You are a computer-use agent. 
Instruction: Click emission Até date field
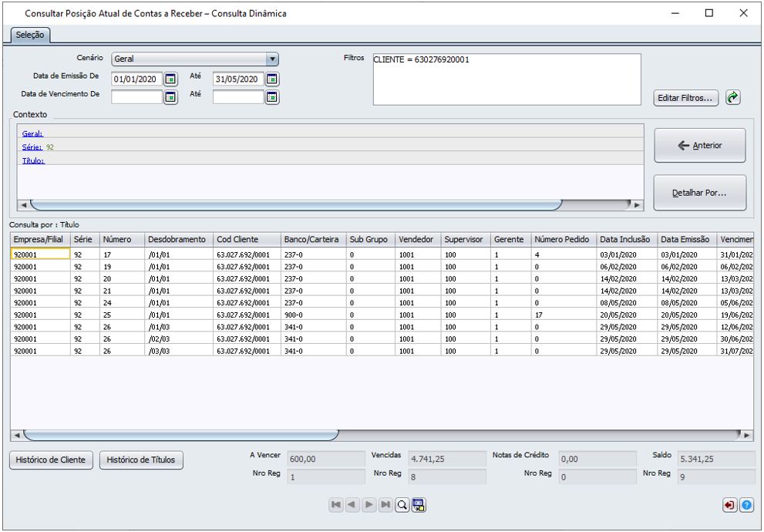pyautogui.click(x=238, y=79)
